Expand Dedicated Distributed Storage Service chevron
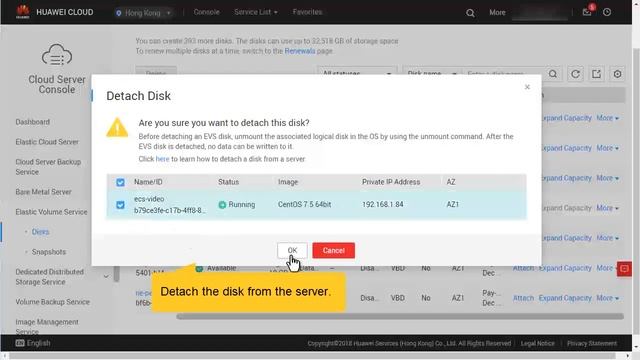640x360 pixels. (106, 276)
